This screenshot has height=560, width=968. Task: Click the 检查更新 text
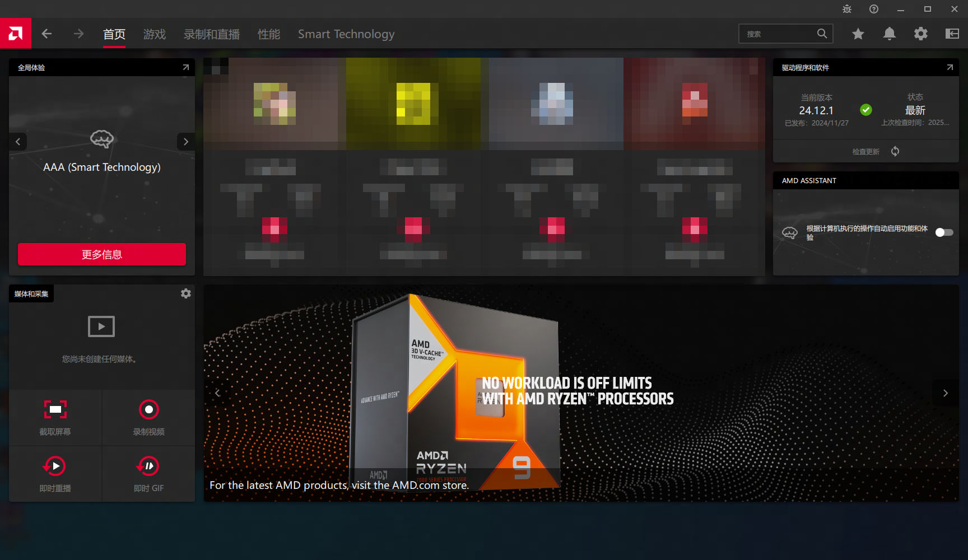coord(865,152)
